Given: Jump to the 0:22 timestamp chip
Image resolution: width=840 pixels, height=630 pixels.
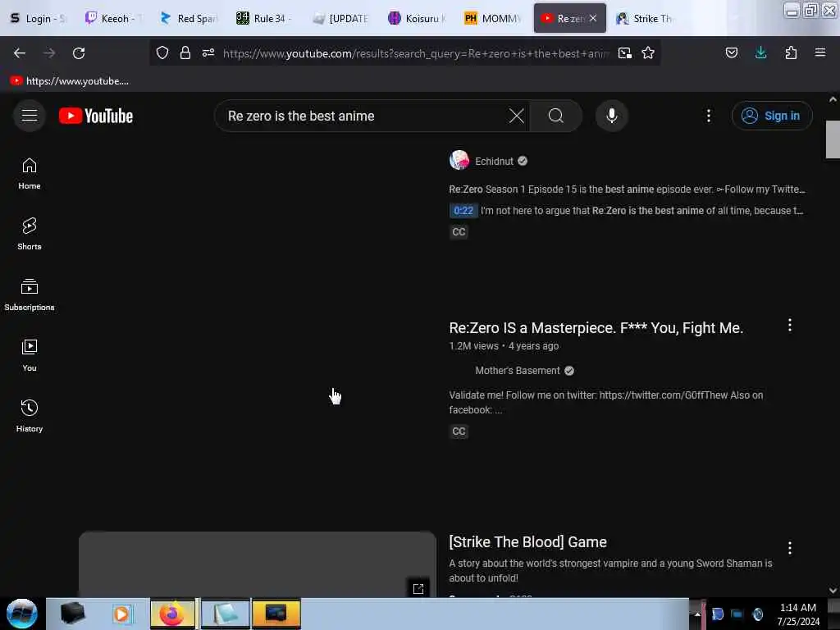Looking at the screenshot, I should (463, 211).
